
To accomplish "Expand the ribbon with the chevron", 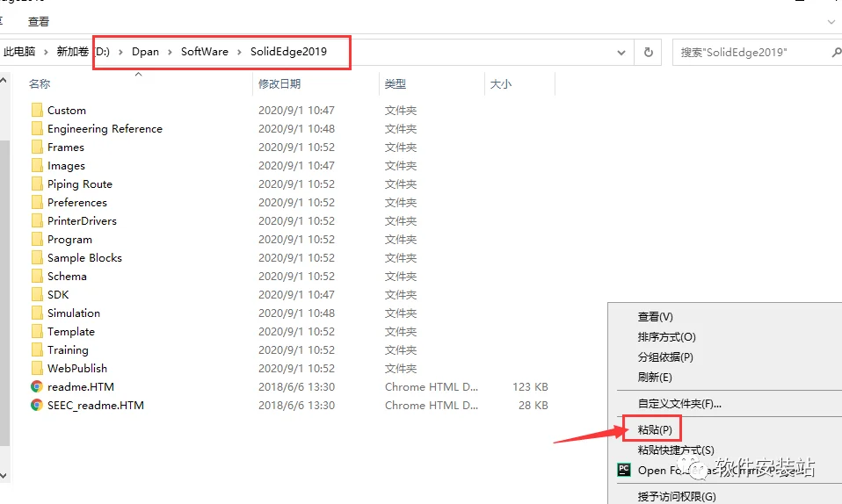I will pyautogui.click(x=831, y=22).
